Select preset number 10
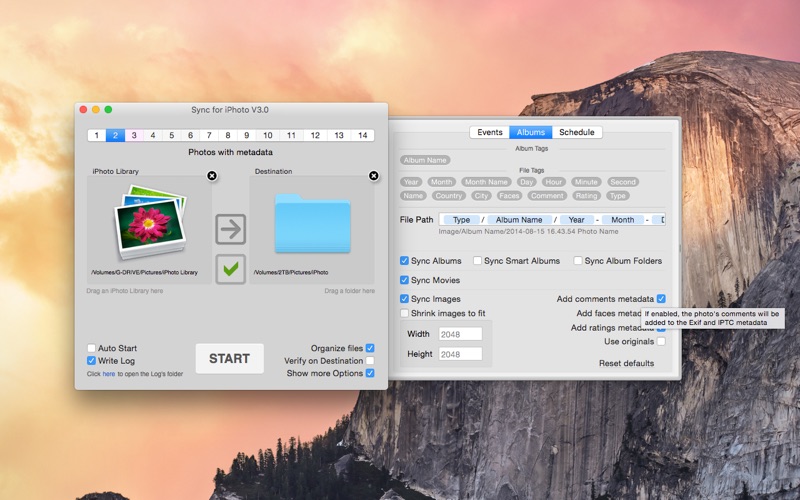 [x=267, y=135]
